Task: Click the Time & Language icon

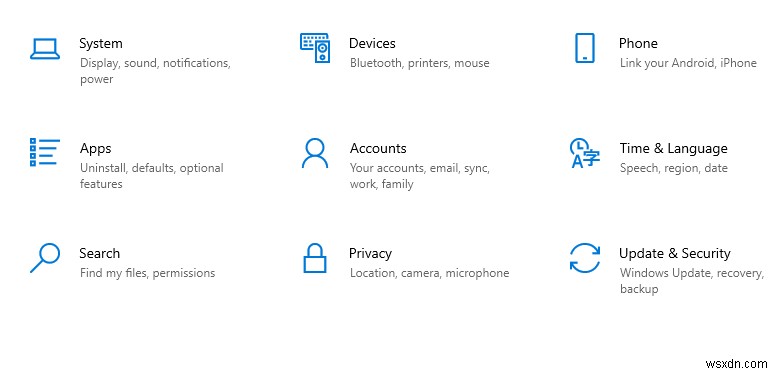Action: click(x=584, y=153)
